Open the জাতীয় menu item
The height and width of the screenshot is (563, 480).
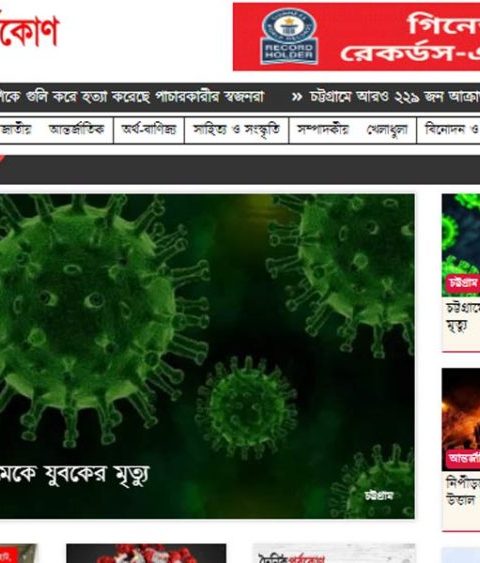pos(16,129)
